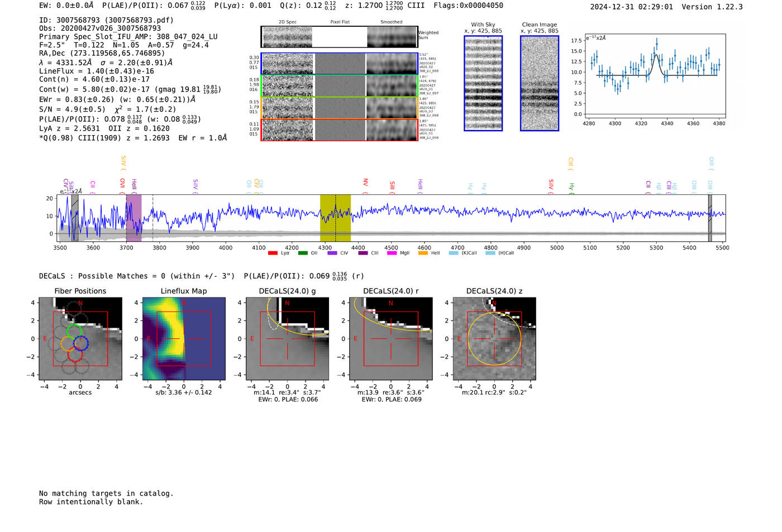Screen dimensions: 782x532
Task: Click the 'No matching targets in catalog.' text
Action: click(x=106, y=493)
